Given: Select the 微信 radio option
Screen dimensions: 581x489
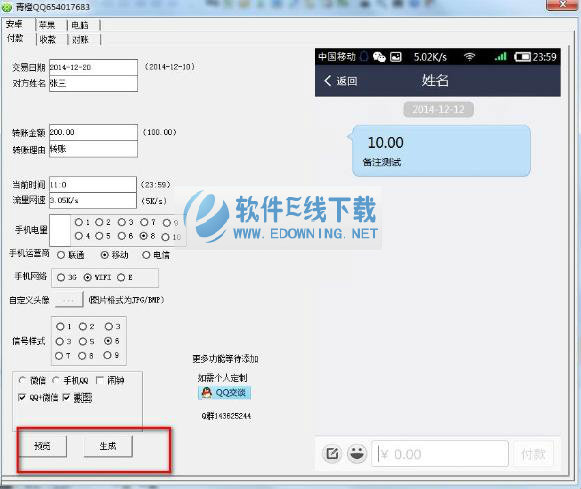Looking at the screenshot, I should 22,380.
